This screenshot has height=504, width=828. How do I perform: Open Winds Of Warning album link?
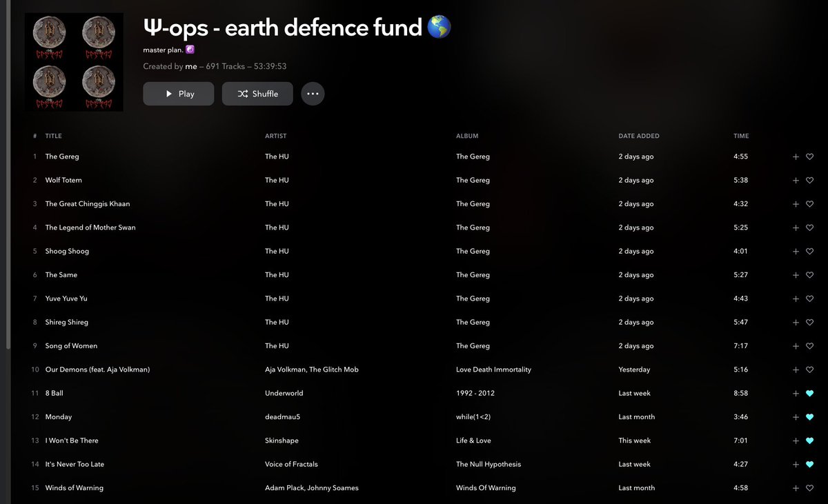point(486,488)
